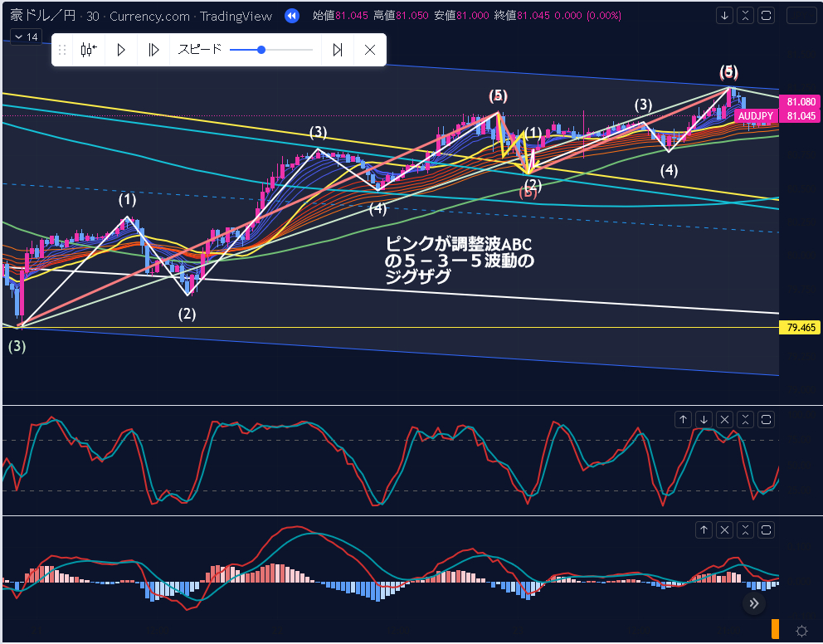Viewport: 823px width, 644px height.
Task: Click the blue replay mode badge beside TradingView
Action: pos(291,16)
